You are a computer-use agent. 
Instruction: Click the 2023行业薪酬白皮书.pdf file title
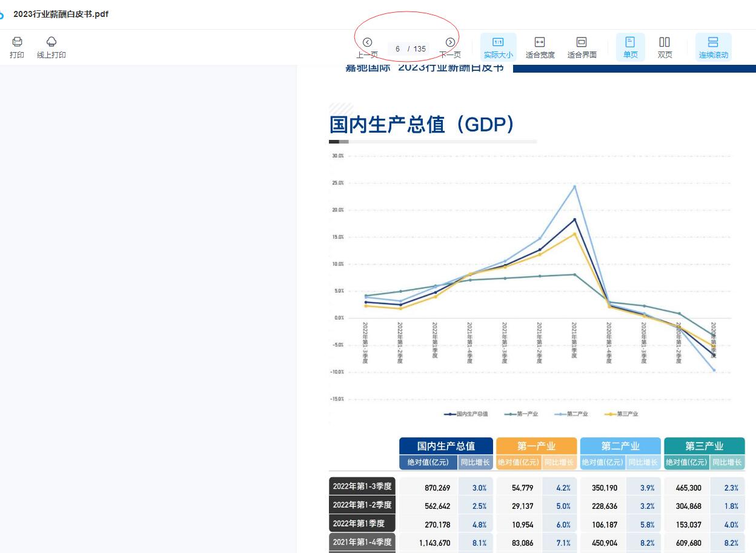61,14
